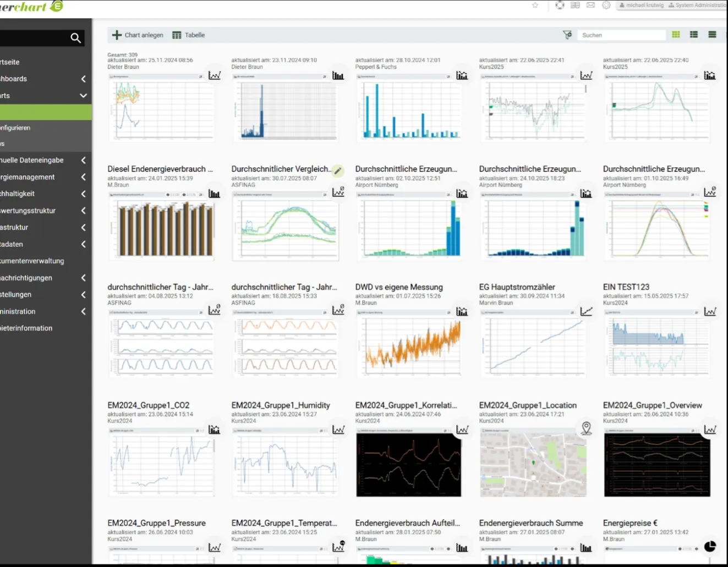Expand the Dashboards sidebar chevron
The height and width of the screenshot is (567, 728).
83,79
